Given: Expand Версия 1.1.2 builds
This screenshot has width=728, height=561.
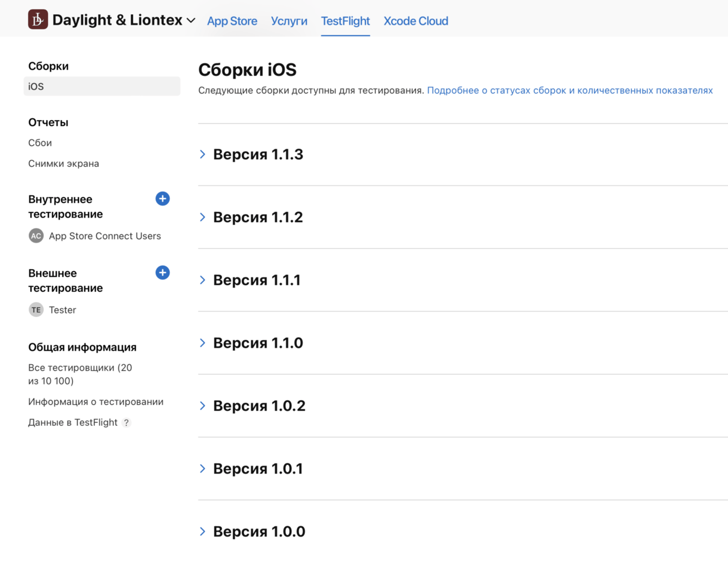Looking at the screenshot, I should point(203,217).
